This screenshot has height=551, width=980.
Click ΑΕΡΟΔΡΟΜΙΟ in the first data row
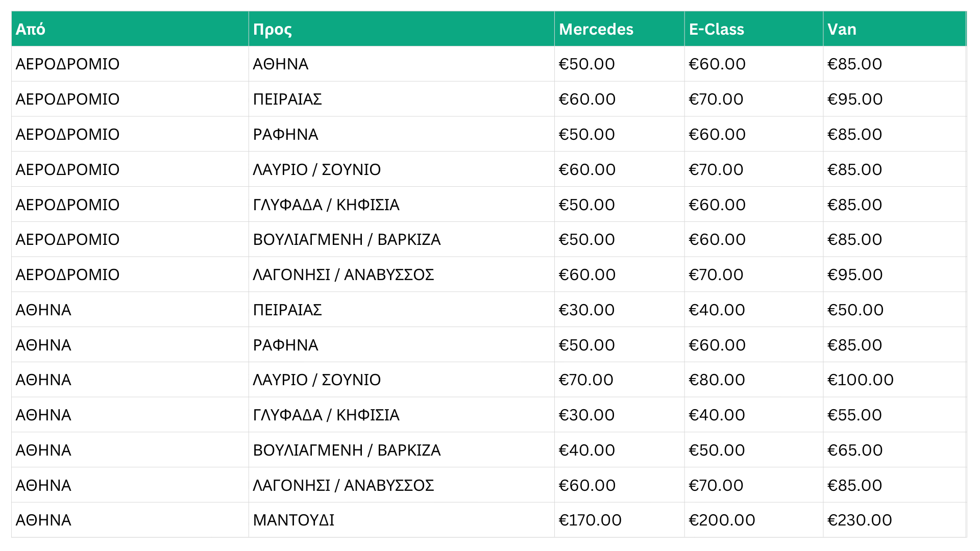67,64
